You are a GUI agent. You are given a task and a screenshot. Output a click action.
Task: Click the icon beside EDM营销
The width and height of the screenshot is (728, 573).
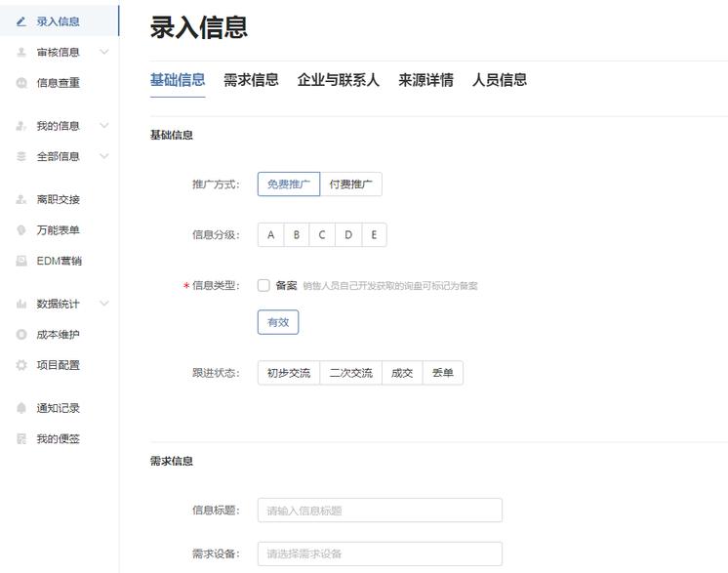[x=20, y=261]
